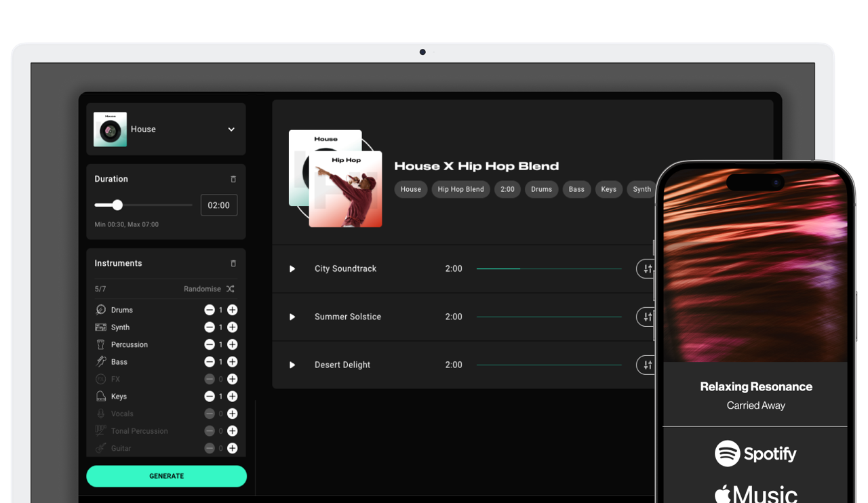Expand the Desert Delight track
The image size is (868, 503).
pos(292,365)
